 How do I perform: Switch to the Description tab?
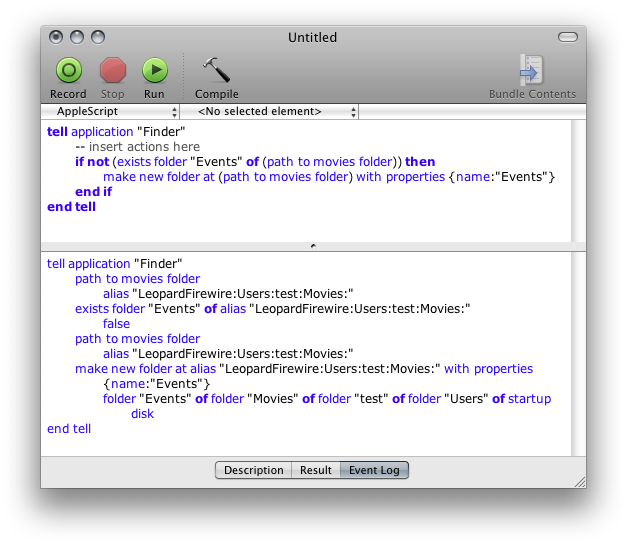point(254,470)
